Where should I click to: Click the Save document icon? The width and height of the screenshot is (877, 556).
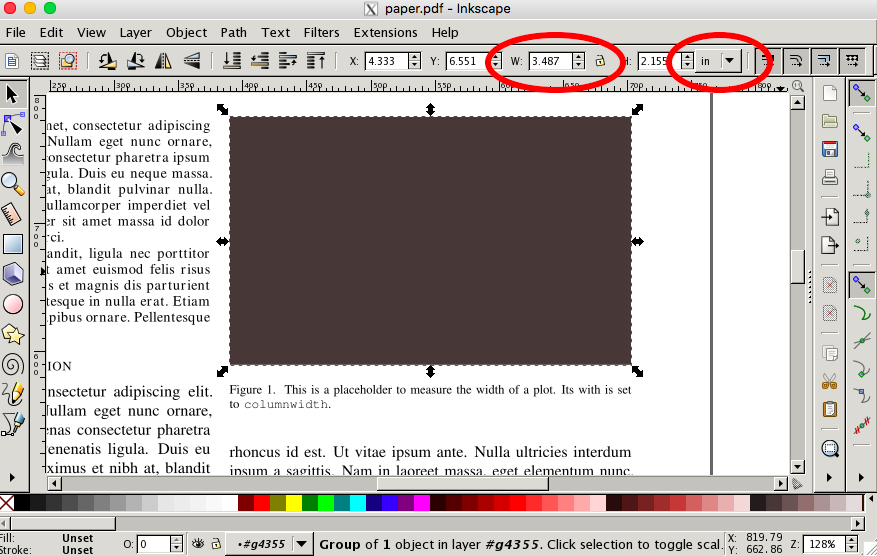(x=829, y=150)
